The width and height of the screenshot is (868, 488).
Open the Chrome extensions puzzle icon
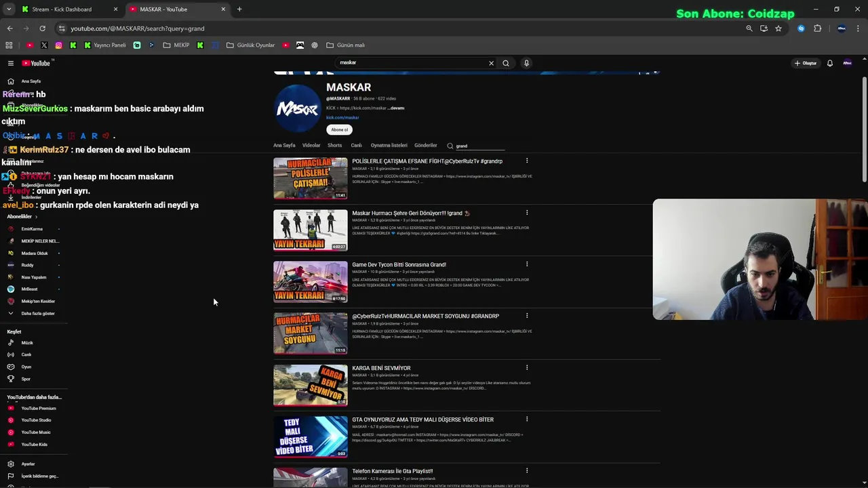(x=817, y=28)
